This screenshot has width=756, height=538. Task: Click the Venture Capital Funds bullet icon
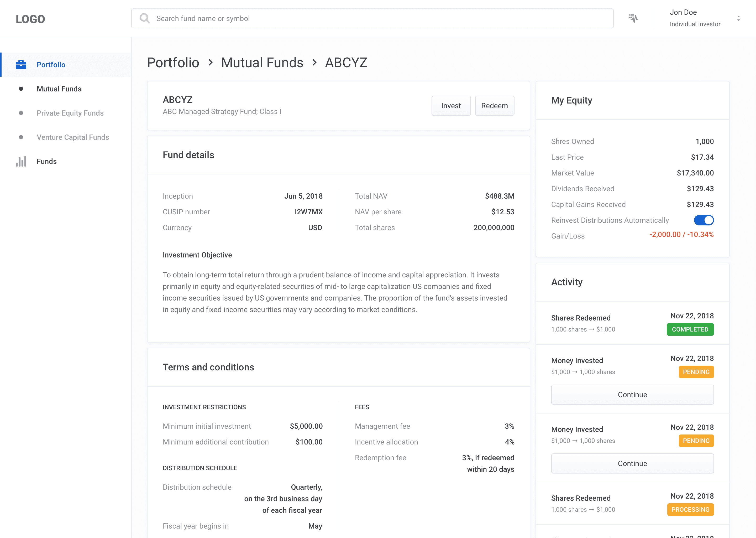pyautogui.click(x=21, y=137)
